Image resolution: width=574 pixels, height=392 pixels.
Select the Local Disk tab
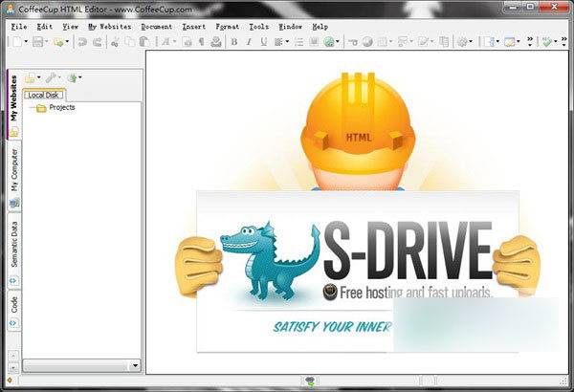pos(44,95)
